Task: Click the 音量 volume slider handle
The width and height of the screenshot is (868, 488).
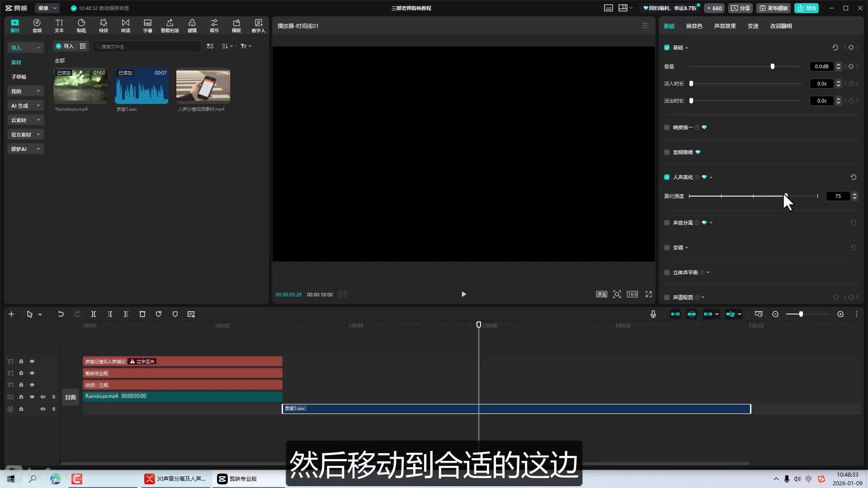Action: coord(773,66)
